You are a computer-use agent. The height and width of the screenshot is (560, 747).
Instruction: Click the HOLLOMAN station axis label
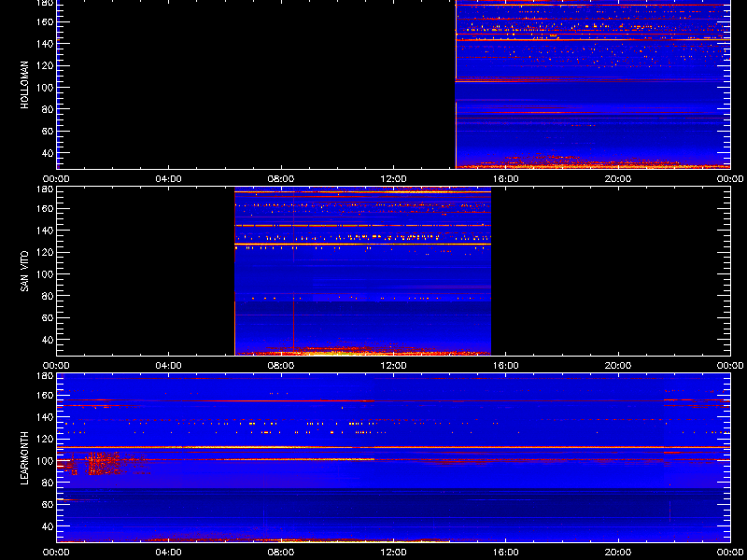coord(25,85)
